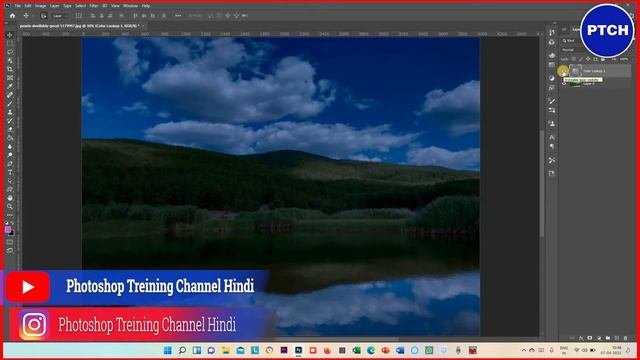Open the Filter menu

94,6
